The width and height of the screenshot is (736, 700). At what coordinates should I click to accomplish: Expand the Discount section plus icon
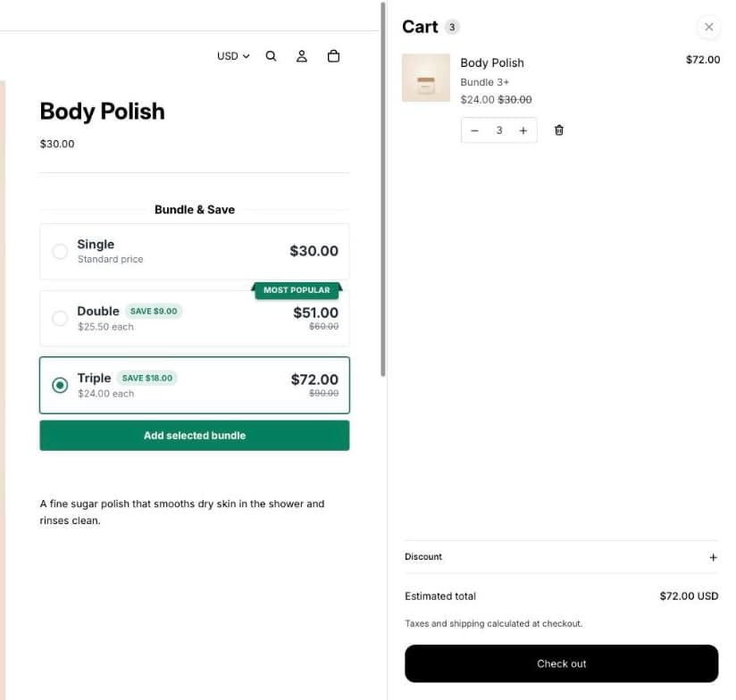coord(713,557)
